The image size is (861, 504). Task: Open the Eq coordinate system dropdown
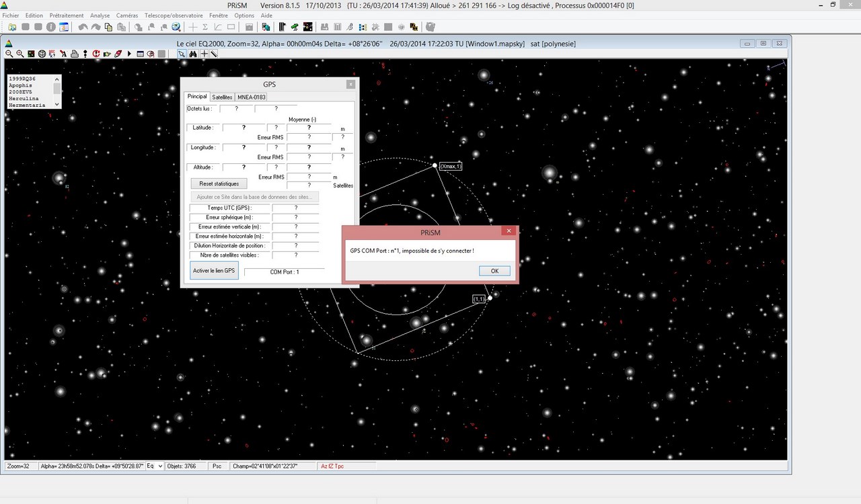(155, 466)
